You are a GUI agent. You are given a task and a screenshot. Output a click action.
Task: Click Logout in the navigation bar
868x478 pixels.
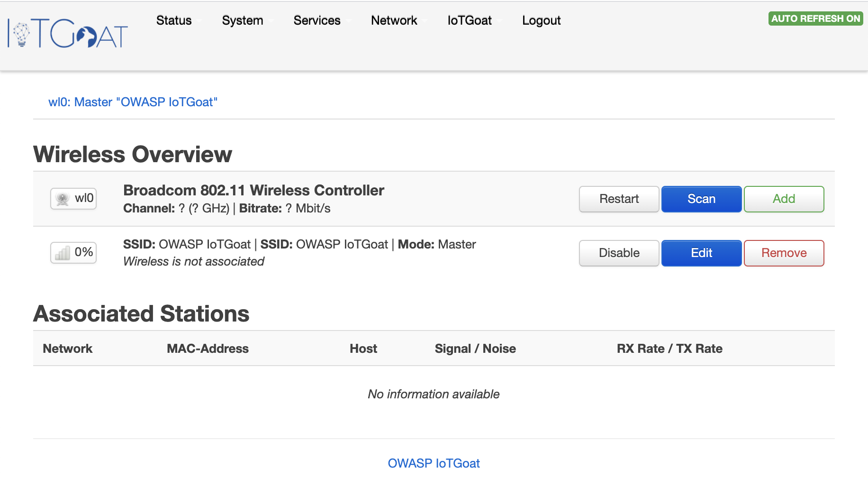coord(542,20)
